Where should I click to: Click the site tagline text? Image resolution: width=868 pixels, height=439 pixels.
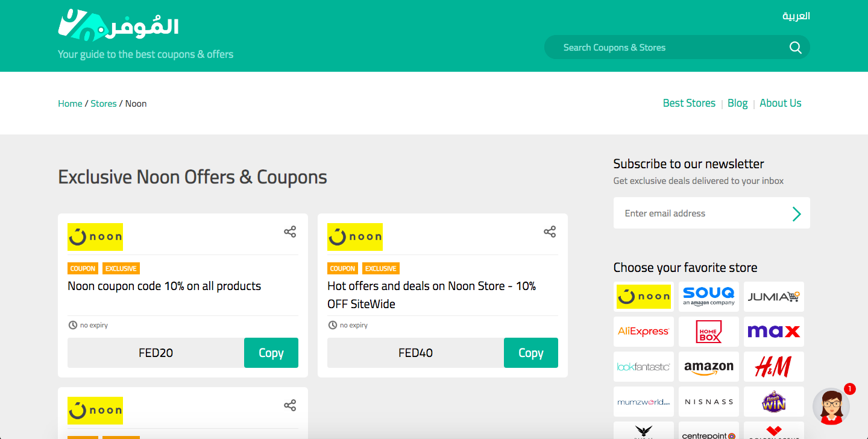pos(145,54)
